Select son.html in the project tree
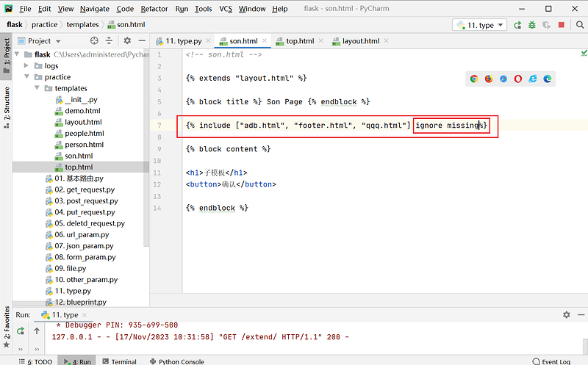588x365 pixels. [79, 156]
